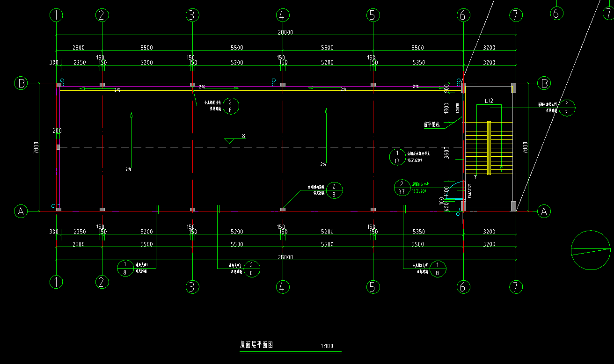Click the 200 dimension text near left wall
This screenshot has height=364, width=614.
[x=57, y=131]
